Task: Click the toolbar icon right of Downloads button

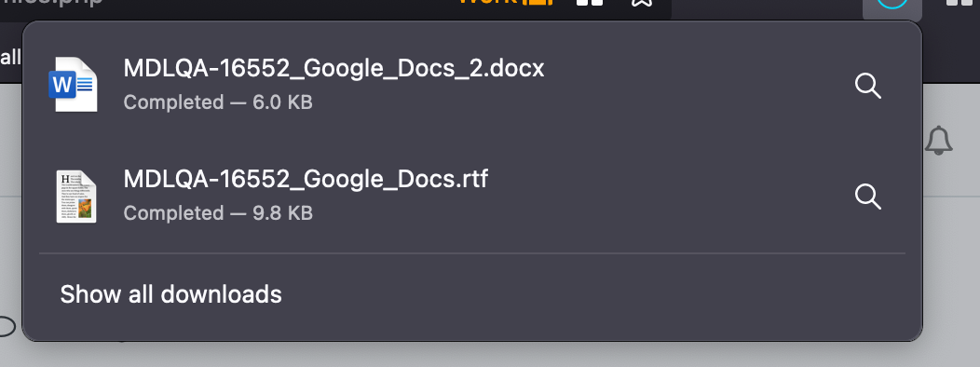Action: pyautogui.click(x=963, y=3)
